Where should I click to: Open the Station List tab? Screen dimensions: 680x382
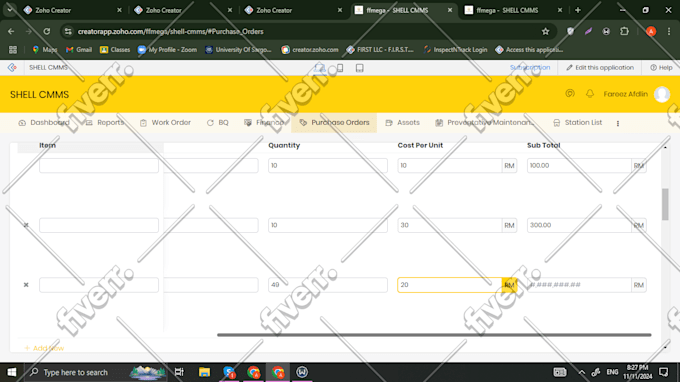point(578,123)
